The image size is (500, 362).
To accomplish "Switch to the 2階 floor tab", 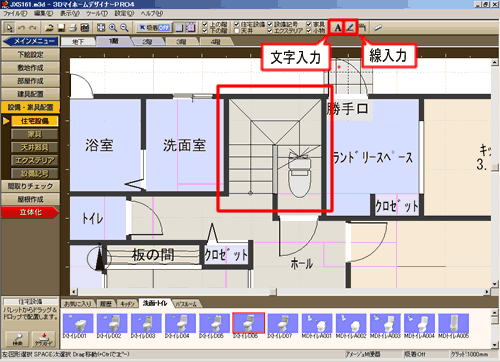I will pos(147,42).
